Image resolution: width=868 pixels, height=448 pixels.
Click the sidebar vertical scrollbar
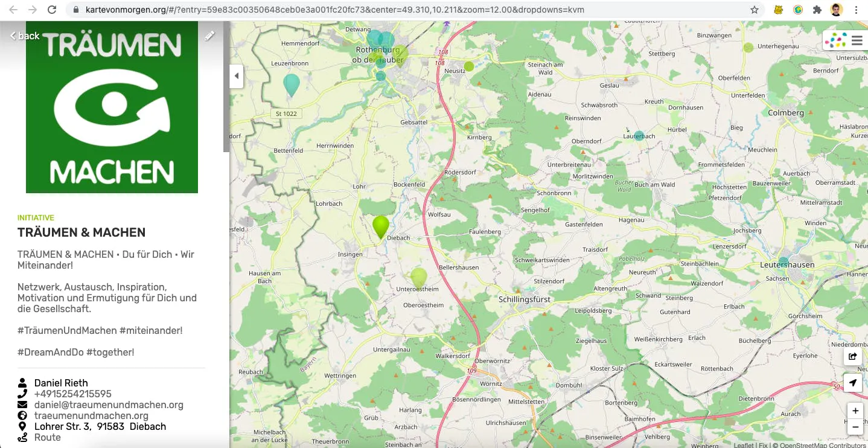[226, 86]
